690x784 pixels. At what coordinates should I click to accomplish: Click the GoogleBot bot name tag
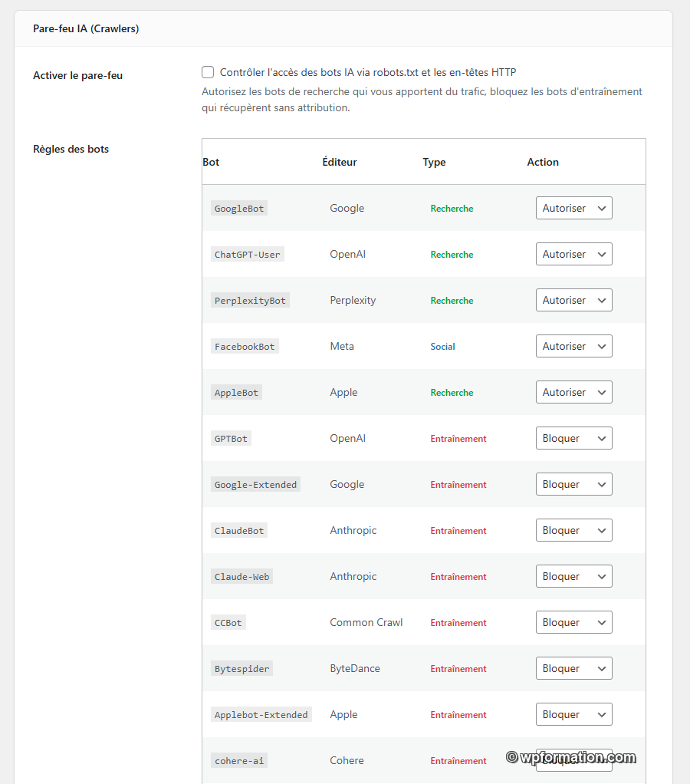[239, 209]
